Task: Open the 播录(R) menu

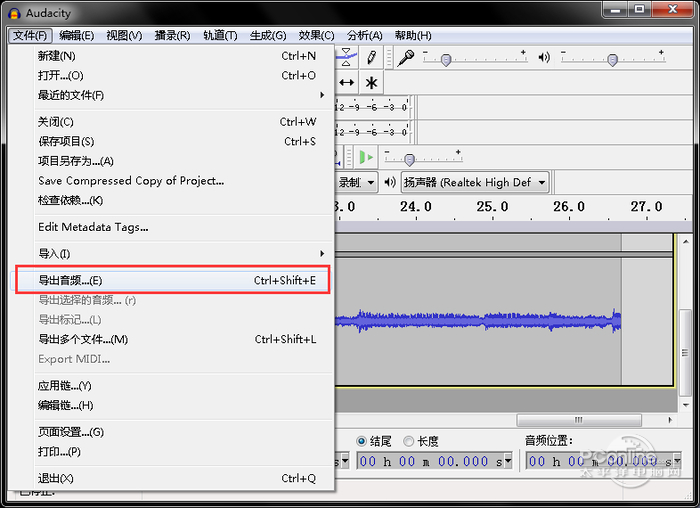Action: (x=172, y=35)
